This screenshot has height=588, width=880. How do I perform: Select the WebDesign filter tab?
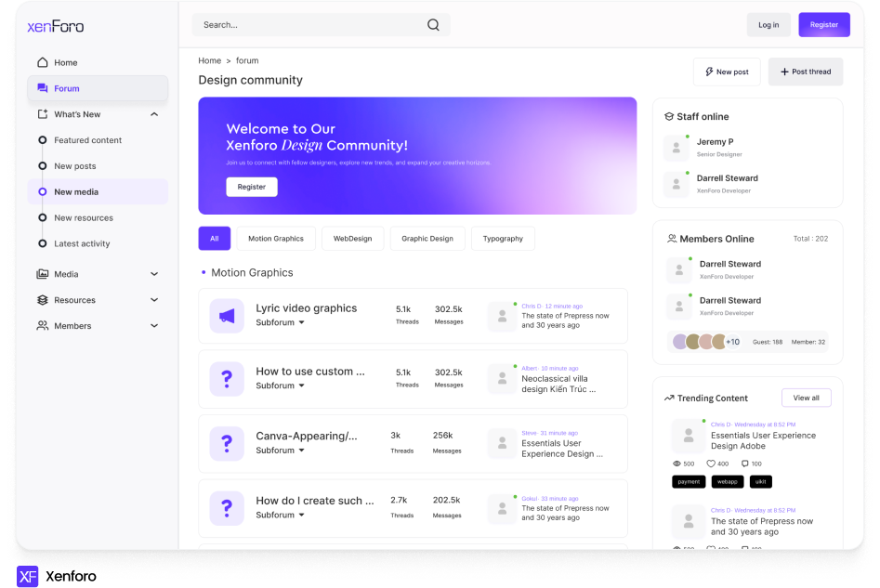pyautogui.click(x=352, y=239)
